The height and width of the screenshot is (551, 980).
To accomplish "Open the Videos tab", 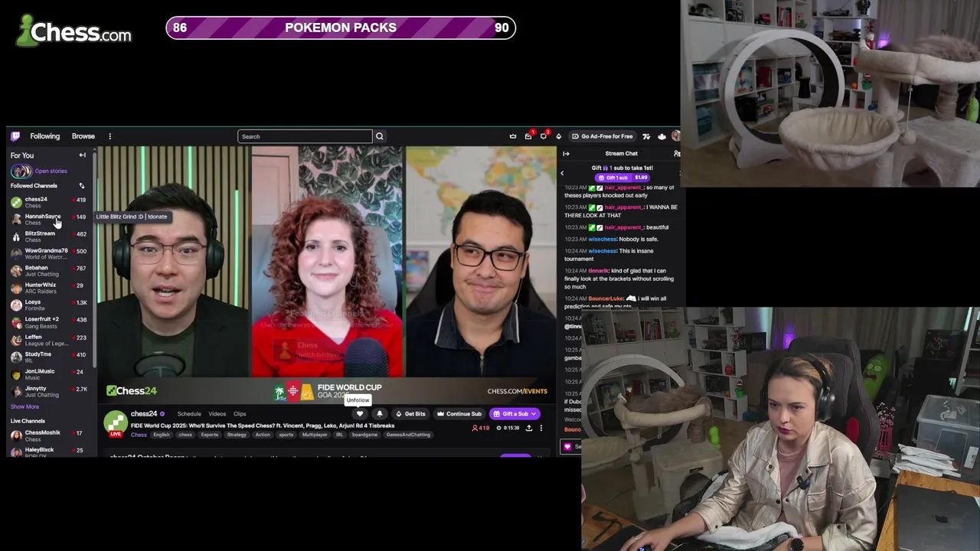I will 217,414.
